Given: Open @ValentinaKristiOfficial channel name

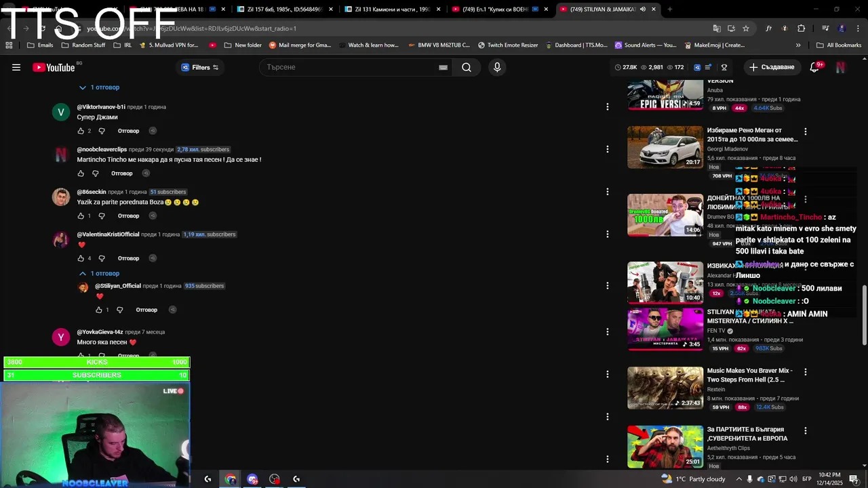Looking at the screenshot, I should pyautogui.click(x=108, y=235).
